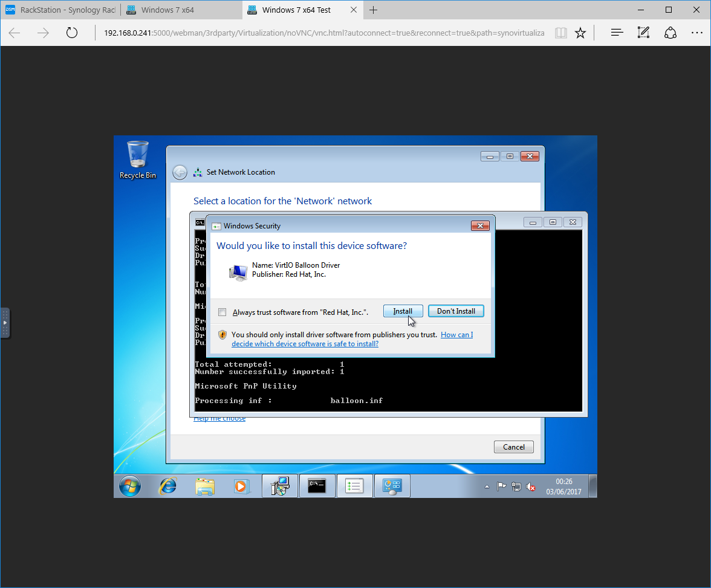The image size is (711, 588).
Task: Maximize the command prompt window
Action: (x=553, y=222)
